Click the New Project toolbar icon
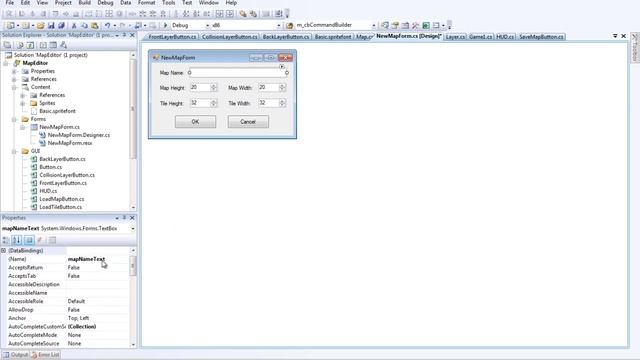 (x=11, y=25)
